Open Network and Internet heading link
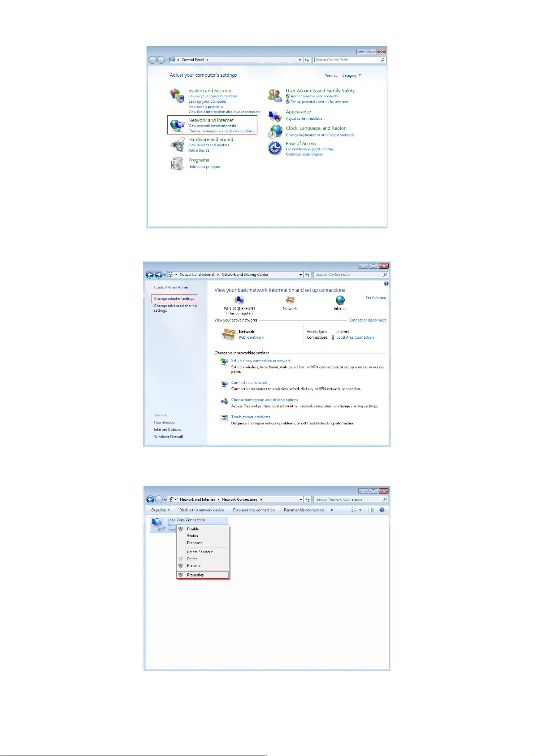The width and height of the screenshot is (534, 756). 211,120
